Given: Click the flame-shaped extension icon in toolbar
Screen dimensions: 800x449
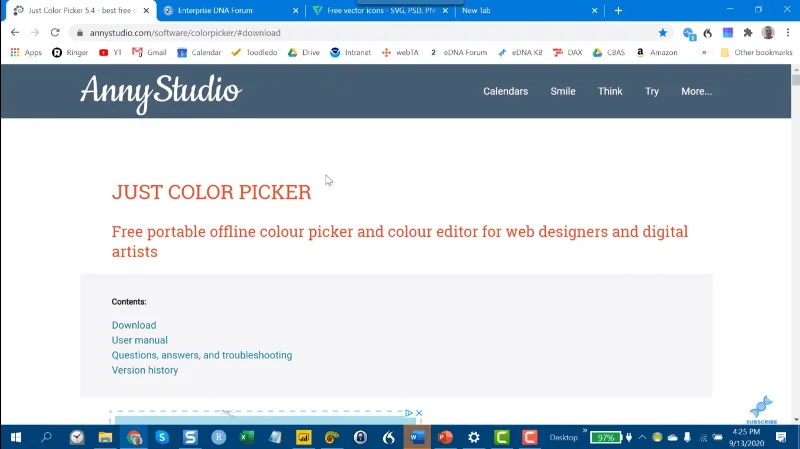Looking at the screenshot, I should click(708, 33).
